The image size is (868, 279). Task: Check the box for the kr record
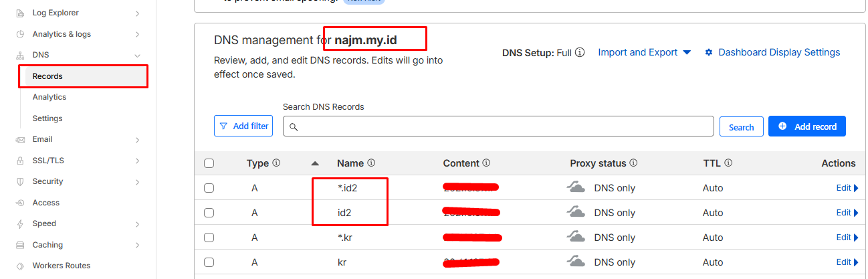pyautogui.click(x=209, y=262)
